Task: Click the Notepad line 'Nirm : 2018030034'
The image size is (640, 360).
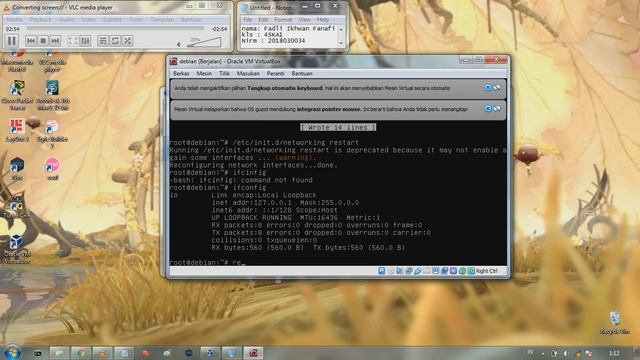Action: coord(273,41)
